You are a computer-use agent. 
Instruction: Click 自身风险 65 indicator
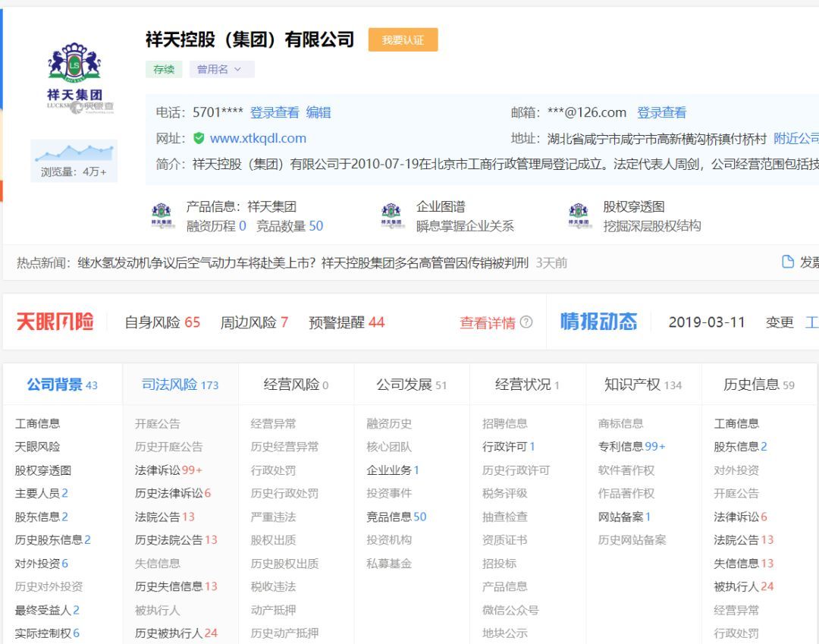[x=162, y=322]
